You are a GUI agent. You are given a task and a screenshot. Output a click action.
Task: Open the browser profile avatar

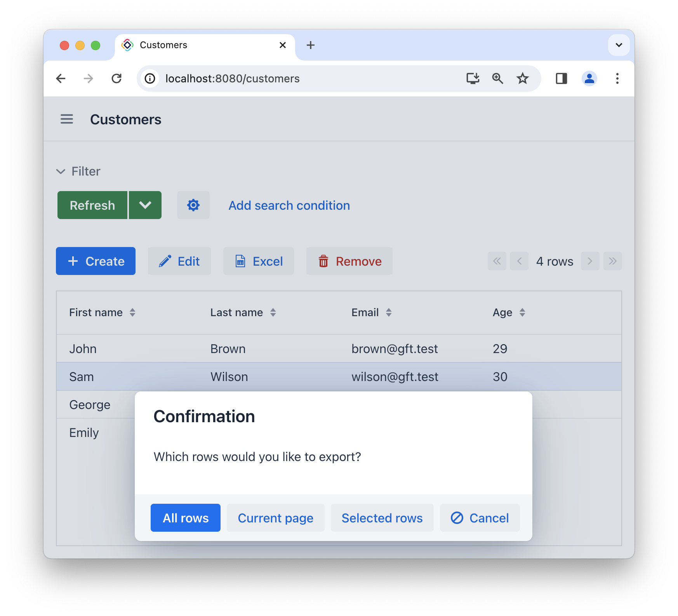(x=589, y=78)
